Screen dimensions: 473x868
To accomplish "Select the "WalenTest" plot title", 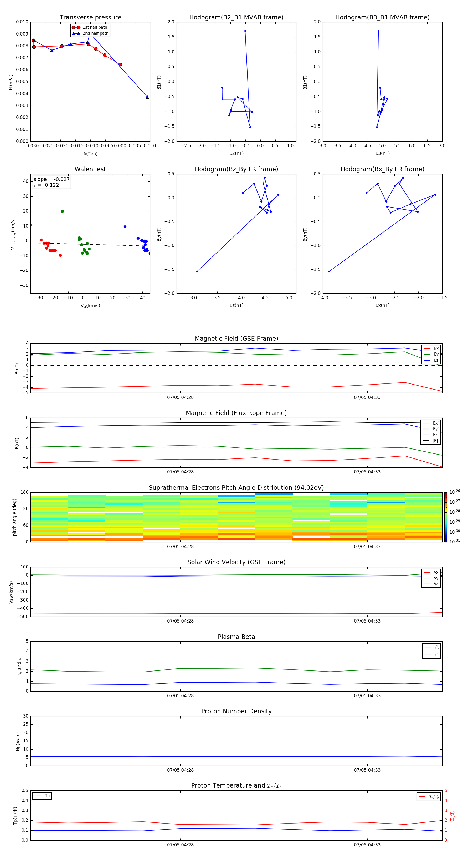I will [90, 169].
